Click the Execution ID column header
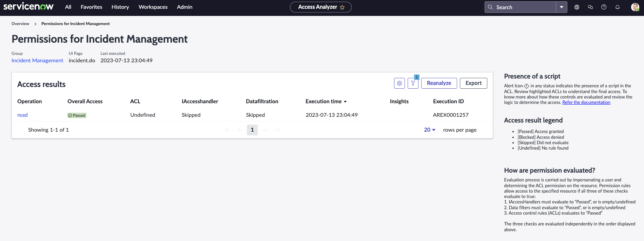Viewport: 644px width, 241px height. [448, 101]
